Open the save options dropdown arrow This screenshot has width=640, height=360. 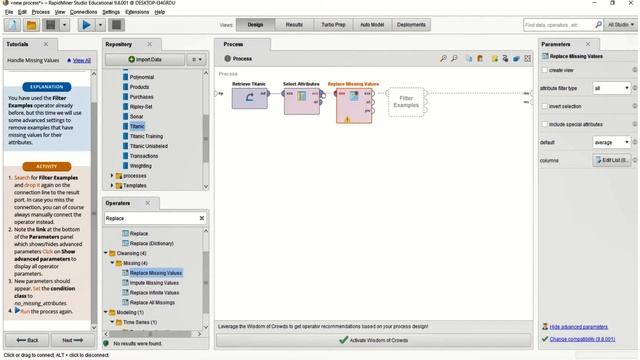coord(64,25)
